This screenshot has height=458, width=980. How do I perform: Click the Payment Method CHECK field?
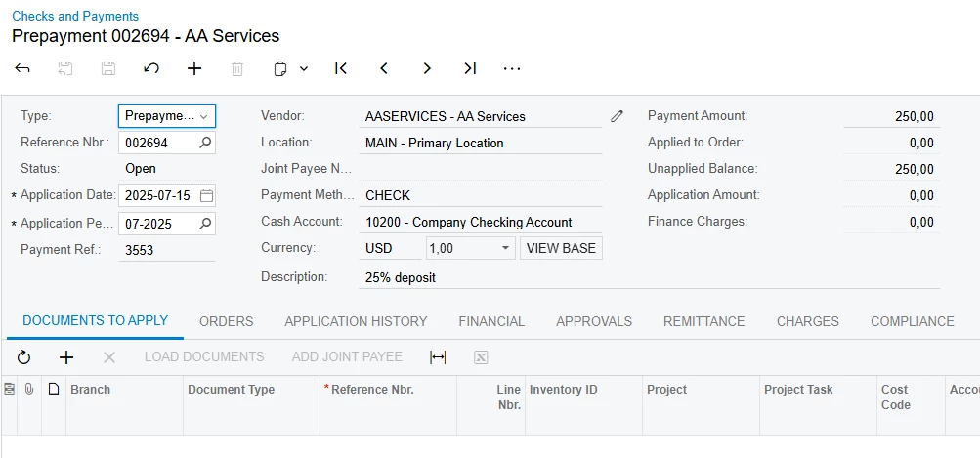tap(481, 195)
